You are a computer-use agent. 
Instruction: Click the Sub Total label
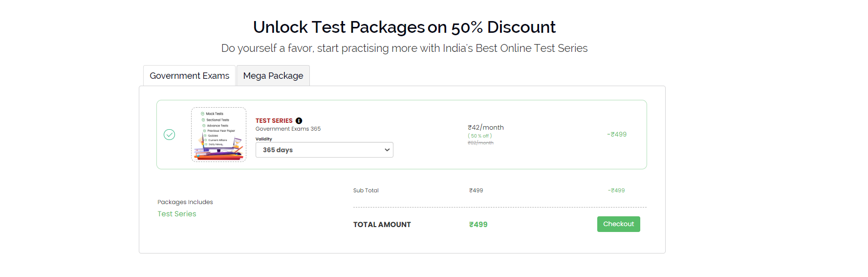[x=366, y=190]
